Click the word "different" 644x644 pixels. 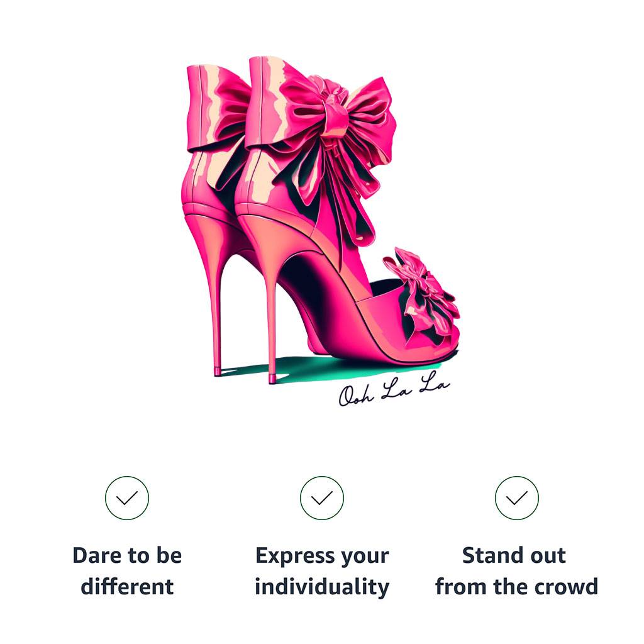pos(127,587)
